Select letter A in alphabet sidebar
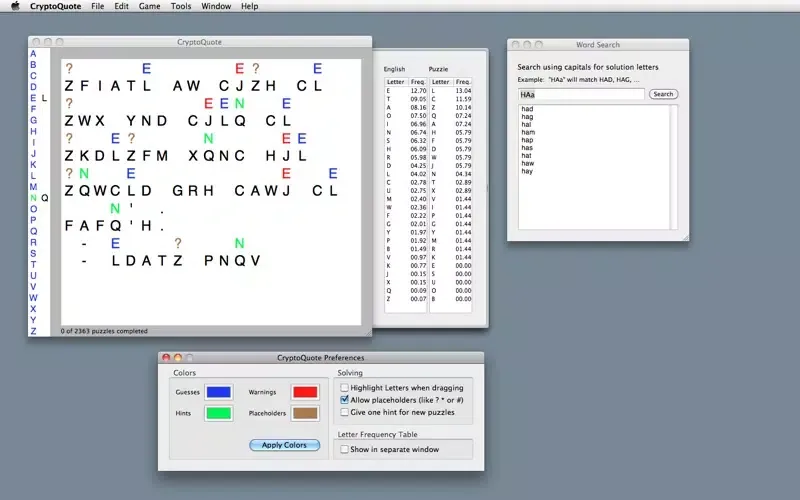 coord(33,54)
